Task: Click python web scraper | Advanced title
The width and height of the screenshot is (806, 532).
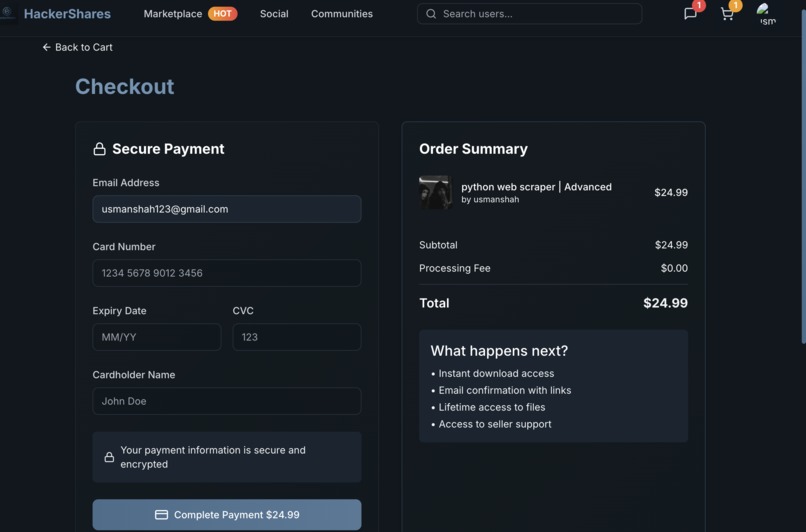Action: 536,187
